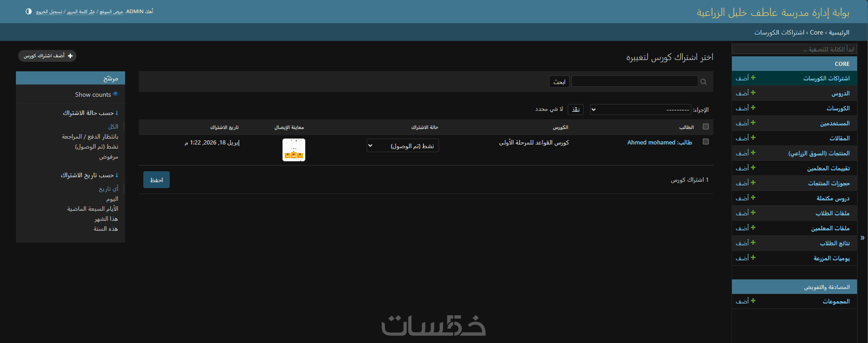Viewport: 868px width, 343px height.
Task: Open the CORE section header link
Action: [x=842, y=64]
